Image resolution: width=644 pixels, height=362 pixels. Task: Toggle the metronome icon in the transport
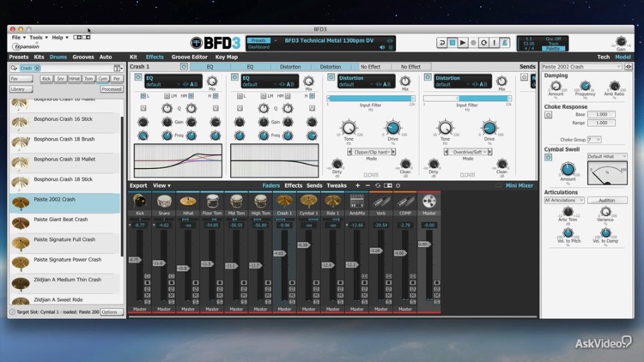(x=505, y=42)
